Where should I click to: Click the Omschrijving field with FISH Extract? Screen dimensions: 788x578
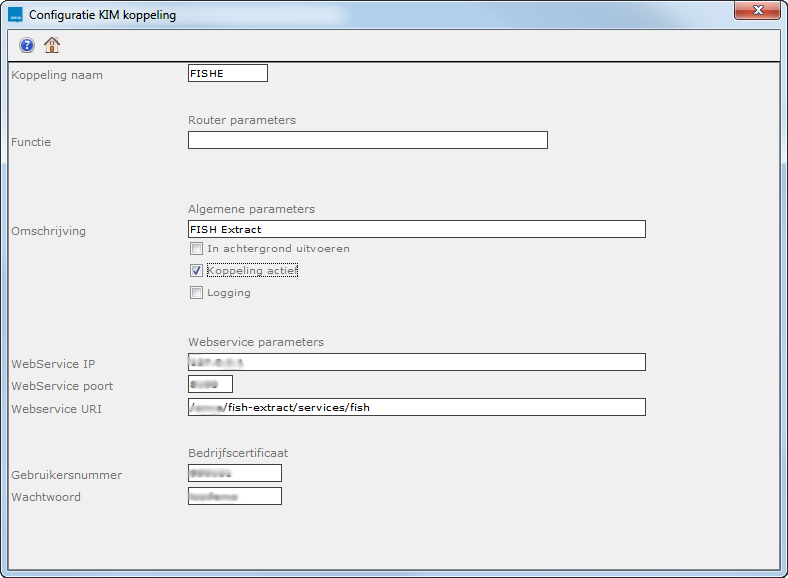tap(416, 230)
